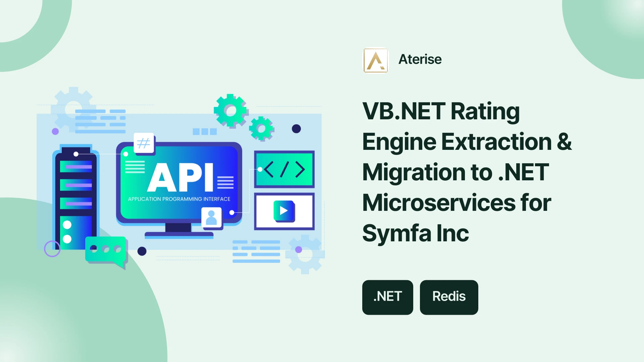
Task: Click the Application Programming Interface caption
Action: (x=179, y=199)
